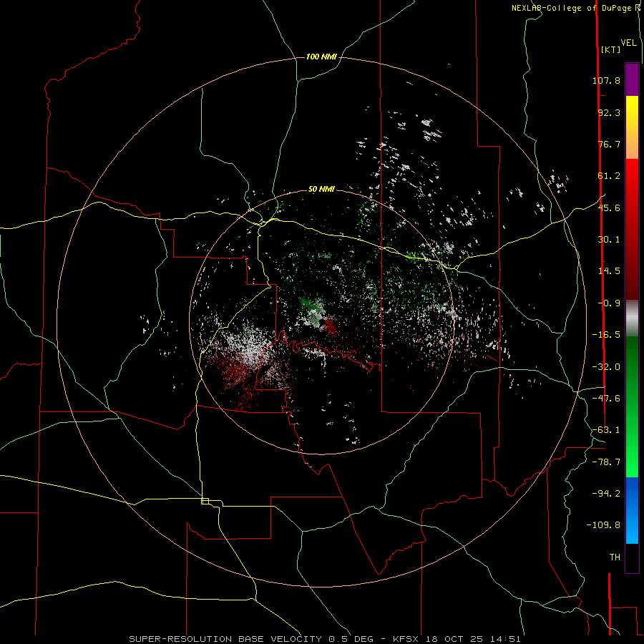Viewport: 644px width, 644px height.
Task: Pick the gray segment of the velocity scale
Action: (632, 318)
